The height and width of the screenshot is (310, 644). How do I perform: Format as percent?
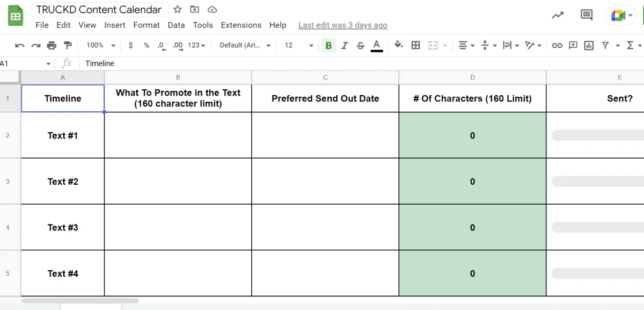click(x=147, y=45)
